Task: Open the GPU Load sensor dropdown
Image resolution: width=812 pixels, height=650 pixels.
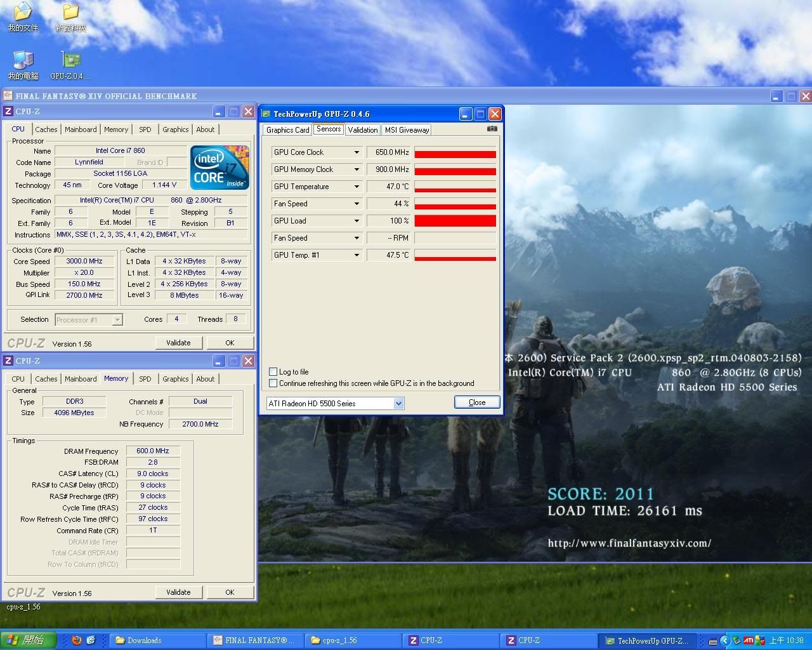Action: point(357,221)
